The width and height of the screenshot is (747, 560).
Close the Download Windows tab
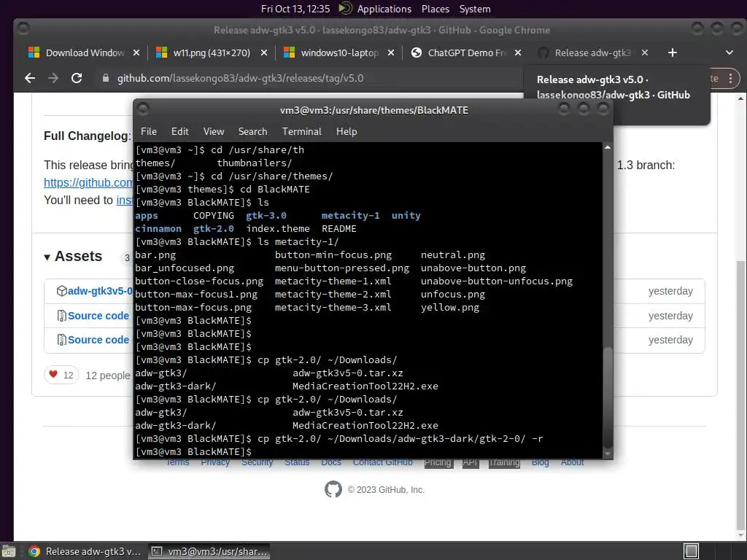(x=136, y=52)
